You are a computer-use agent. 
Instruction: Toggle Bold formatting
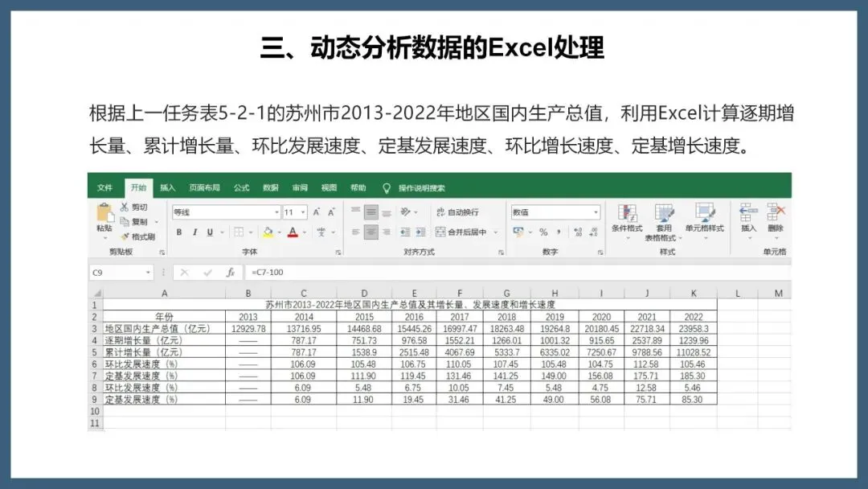tap(178, 232)
